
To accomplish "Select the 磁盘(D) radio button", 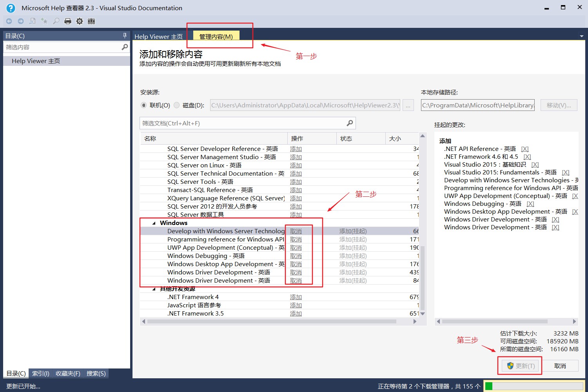I will [x=176, y=105].
